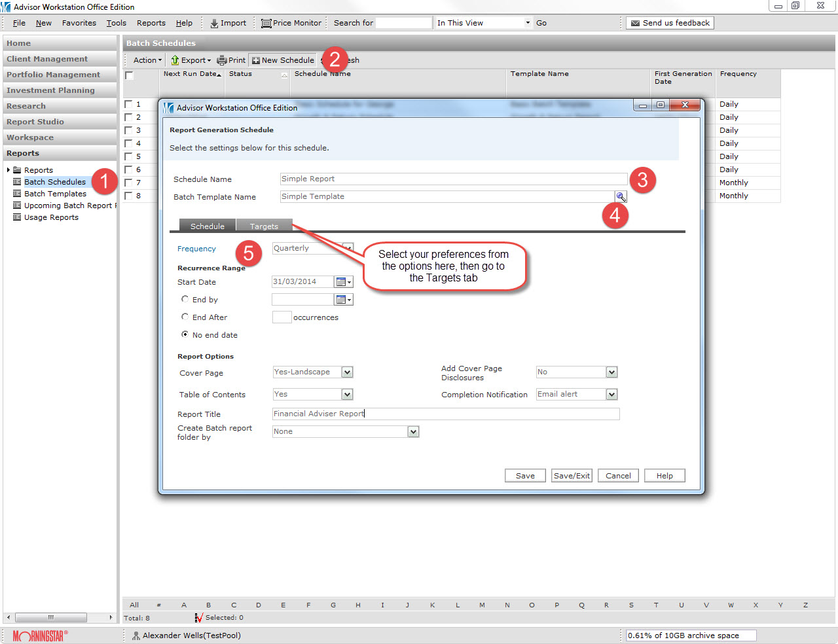The height and width of the screenshot is (644, 838).
Task: Tick the checkbox for row 7
Action: [129, 183]
